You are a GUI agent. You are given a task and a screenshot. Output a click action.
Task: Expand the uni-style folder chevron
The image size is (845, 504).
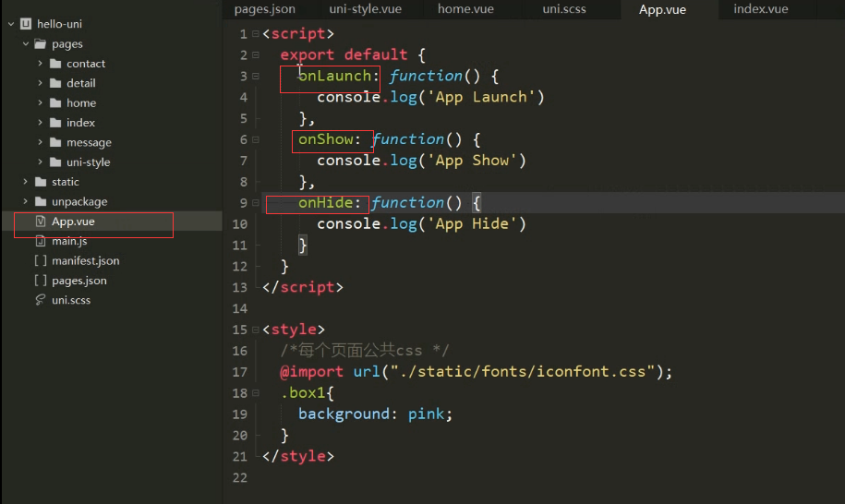click(x=40, y=162)
